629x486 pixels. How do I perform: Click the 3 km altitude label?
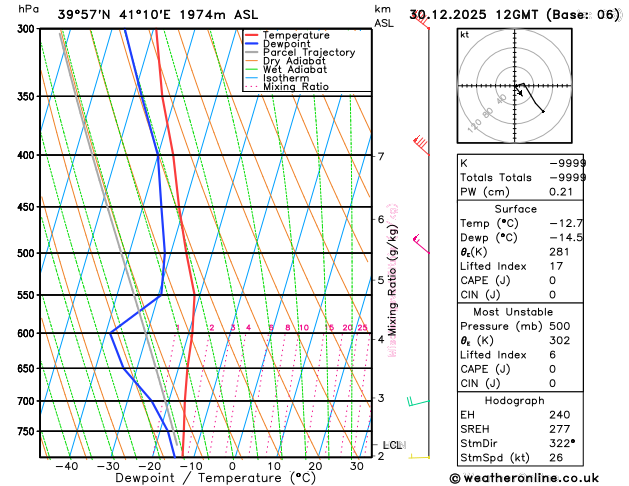(381, 398)
